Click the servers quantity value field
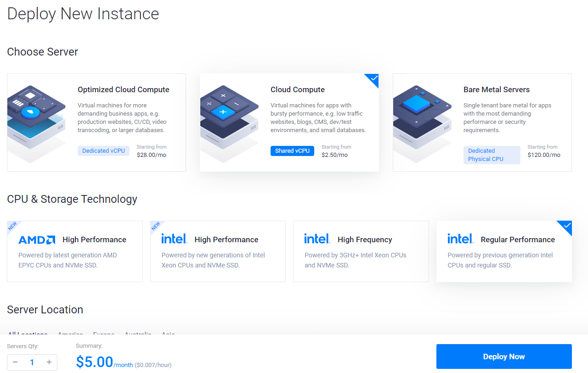 (32, 362)
